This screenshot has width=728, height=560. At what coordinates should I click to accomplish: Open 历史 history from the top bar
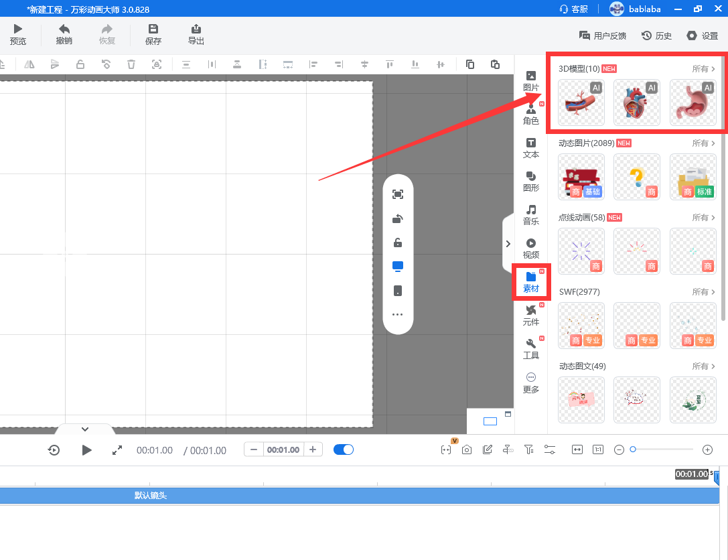[656, 36]
